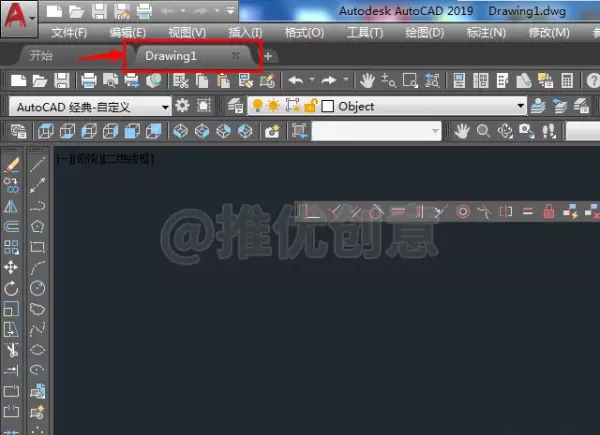Select the Erase tool in the modify toolbar

coord(11,165)
